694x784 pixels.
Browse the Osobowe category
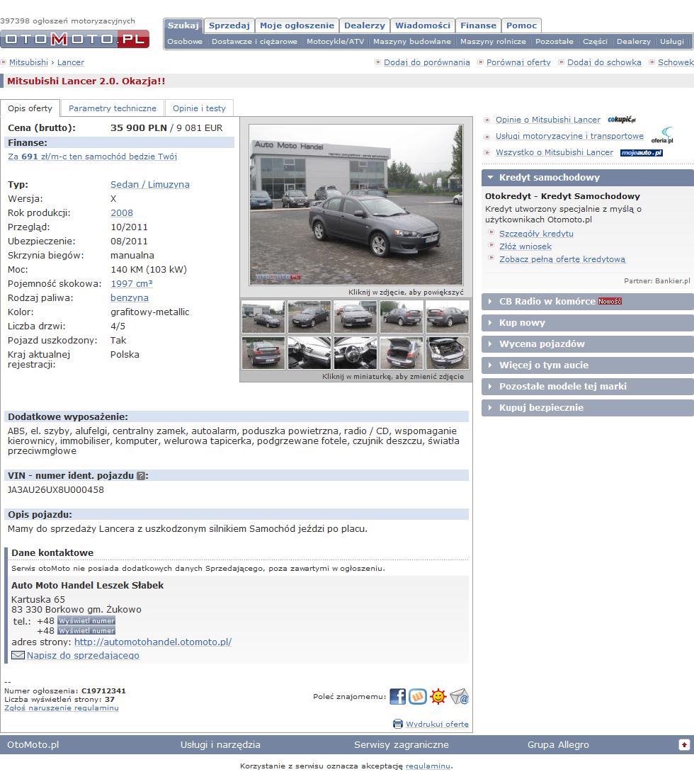point(185,42)
